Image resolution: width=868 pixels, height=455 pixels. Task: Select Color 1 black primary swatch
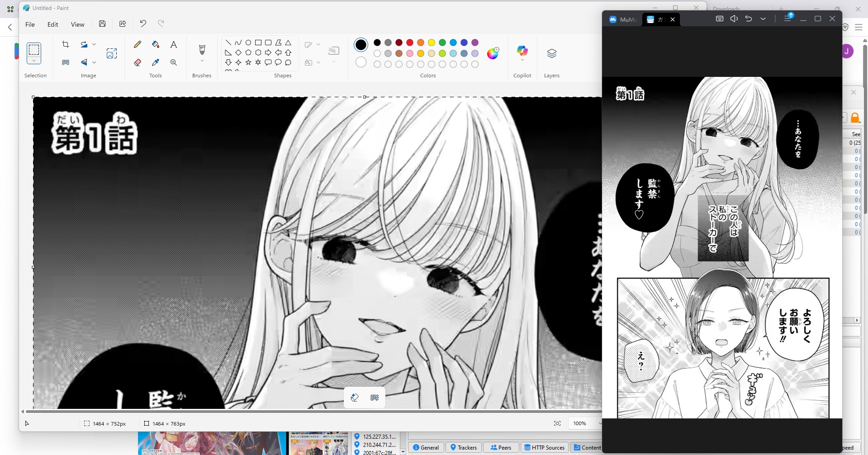pos(361,44)
